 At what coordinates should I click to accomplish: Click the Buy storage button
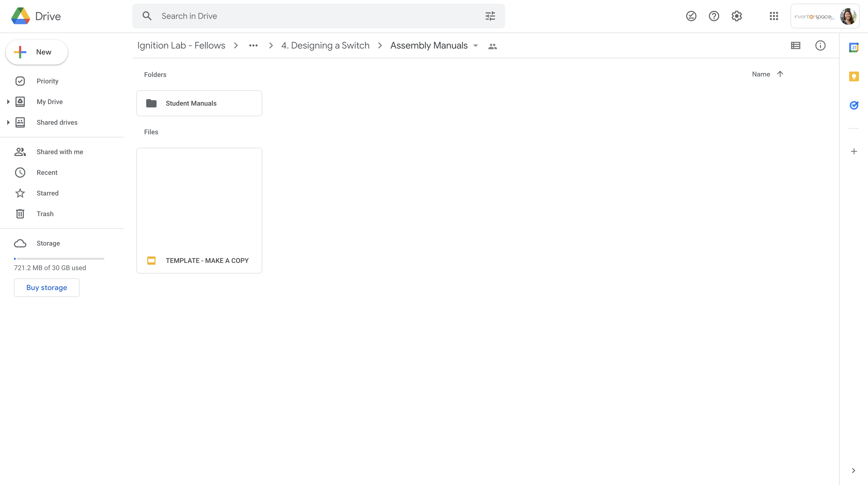point(47,288)
